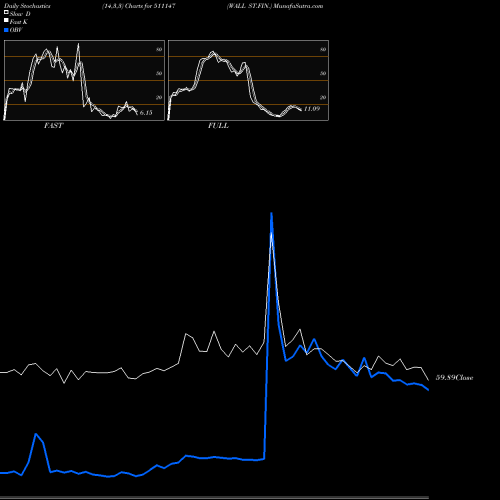This screenshot has width=500, height=500.
Task: Click the 'Slow D' legend text
Action: (x=20, y=14)
